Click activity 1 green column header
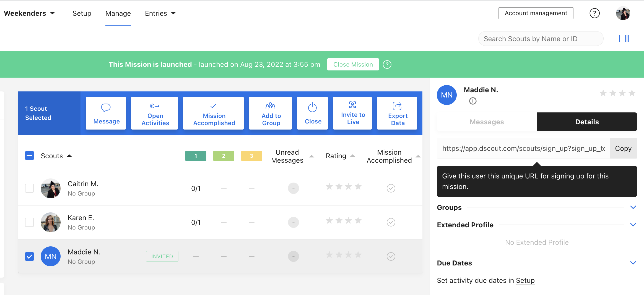Screen dimensions: 644x295 tap(196, 156)
